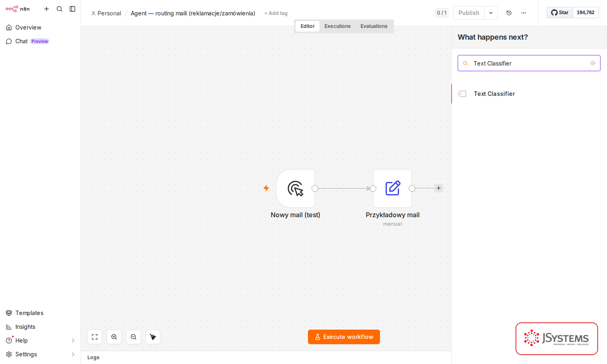Open the three-dots workflow menu

click(x=524, y=13)
